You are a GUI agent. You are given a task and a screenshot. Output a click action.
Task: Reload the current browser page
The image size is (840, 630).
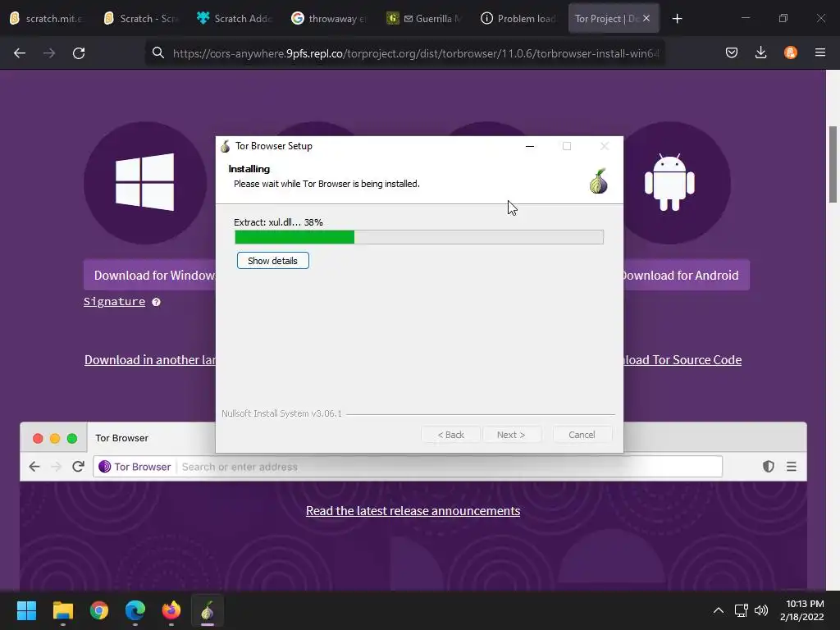click(x=79, y=53)
